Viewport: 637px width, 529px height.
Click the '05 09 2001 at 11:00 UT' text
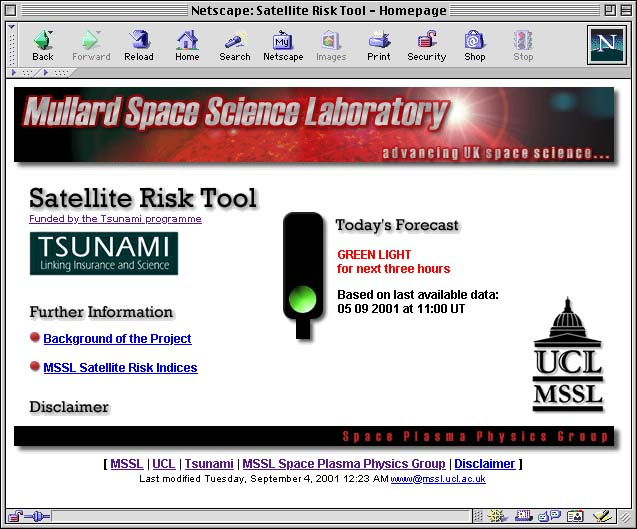[401, 309]
